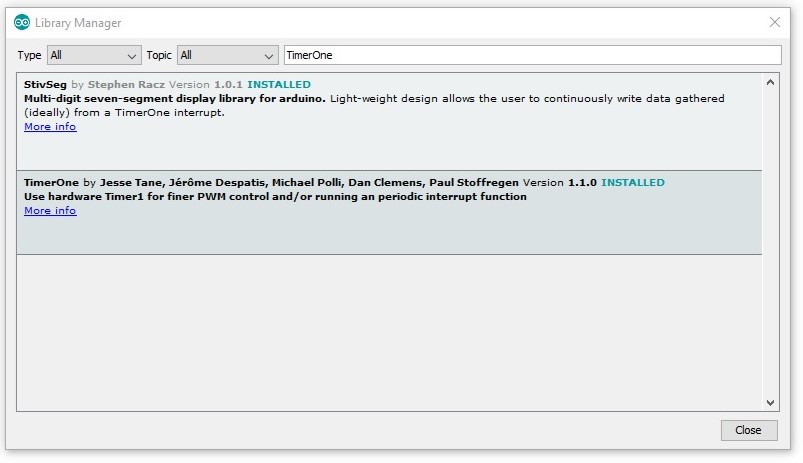Close the Library Manager window with X

click(x=774, y=22)
